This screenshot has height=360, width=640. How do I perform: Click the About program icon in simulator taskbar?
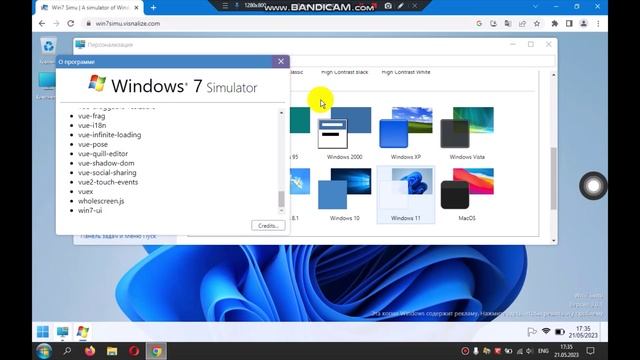tap(83, 331)
